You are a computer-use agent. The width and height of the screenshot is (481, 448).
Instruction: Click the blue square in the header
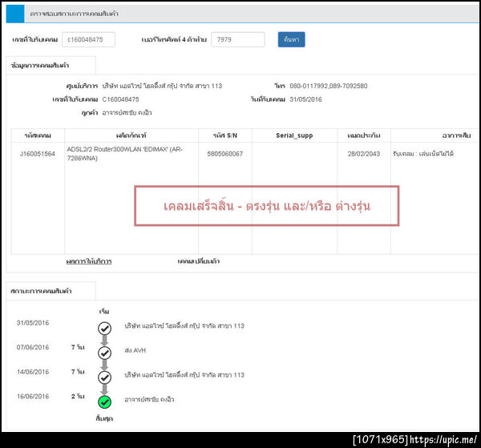pos(15,14)
